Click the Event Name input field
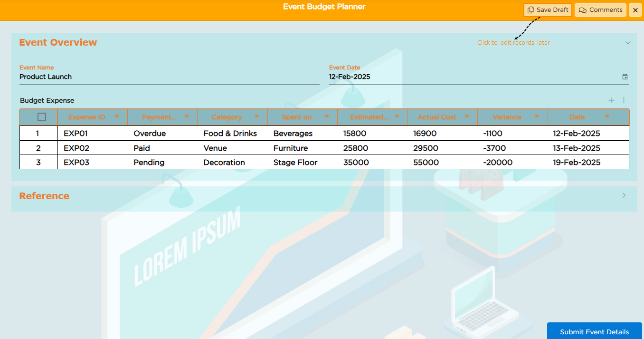Viewport: 644px width, 339px height. [x=169, y=77]
